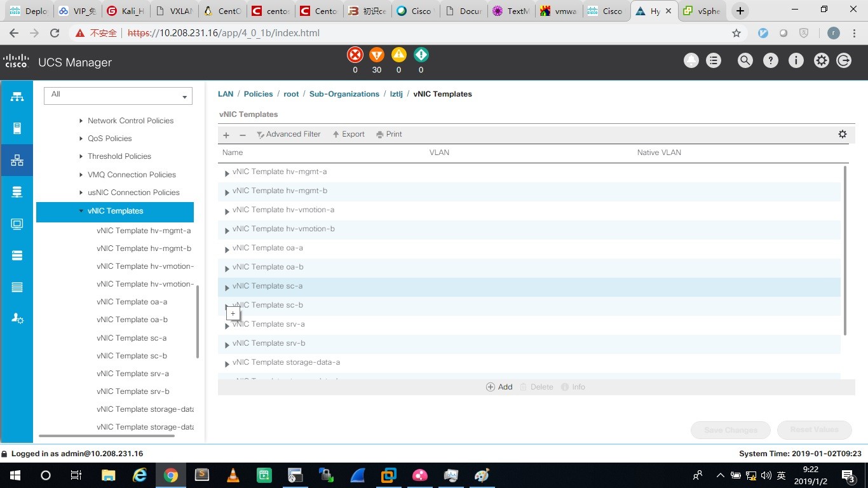Open the table settings gear icon
Image resolution: width=868 pixels, height=488 pixels.
(843, 134)
